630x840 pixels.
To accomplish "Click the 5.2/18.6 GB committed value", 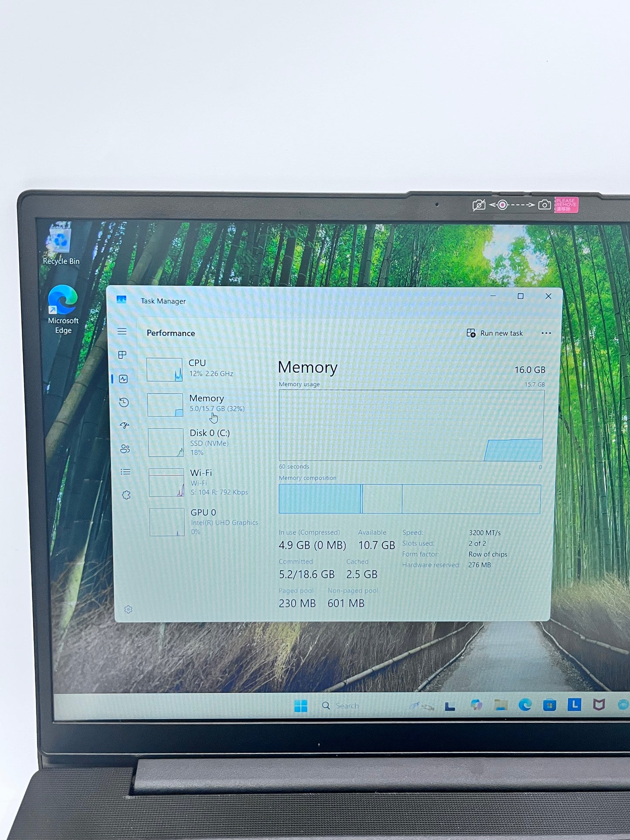I will coord(307,575).
